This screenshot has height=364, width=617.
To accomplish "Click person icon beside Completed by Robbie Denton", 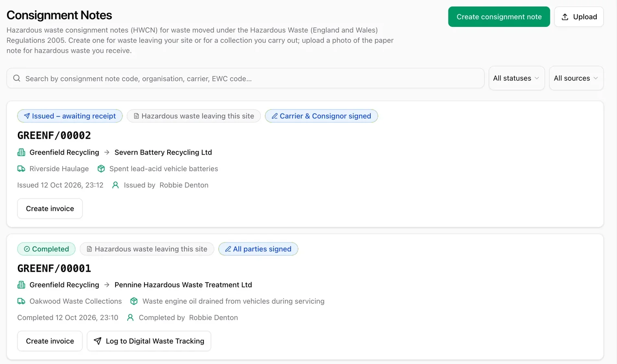I will (x=130, y=317).
